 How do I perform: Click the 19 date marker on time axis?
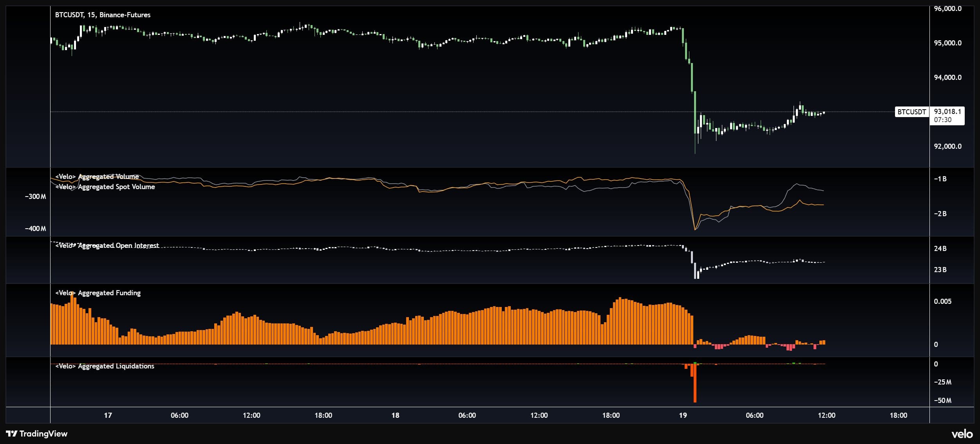click(683, 415)
